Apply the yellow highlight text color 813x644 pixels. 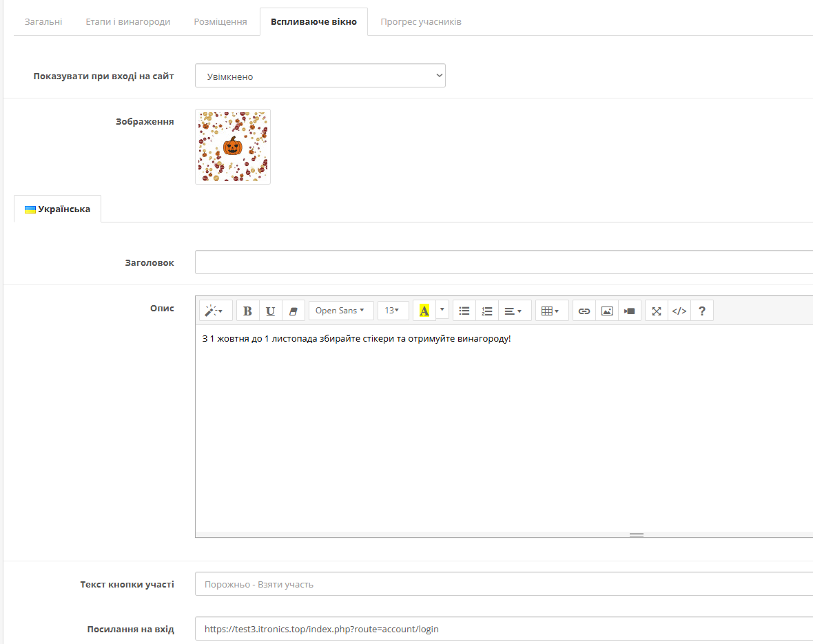[x=424, y=311]
